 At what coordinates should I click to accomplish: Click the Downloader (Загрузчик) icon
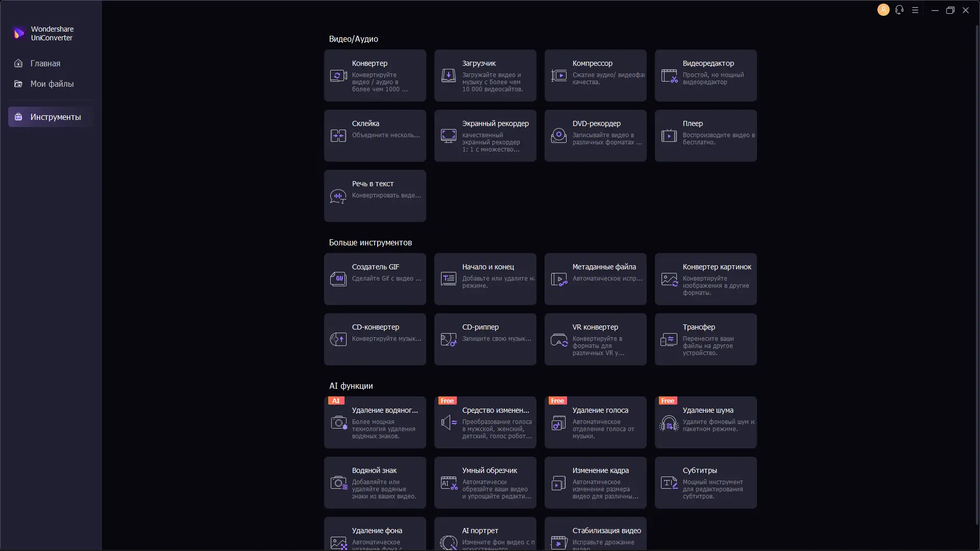pos(448,76)
